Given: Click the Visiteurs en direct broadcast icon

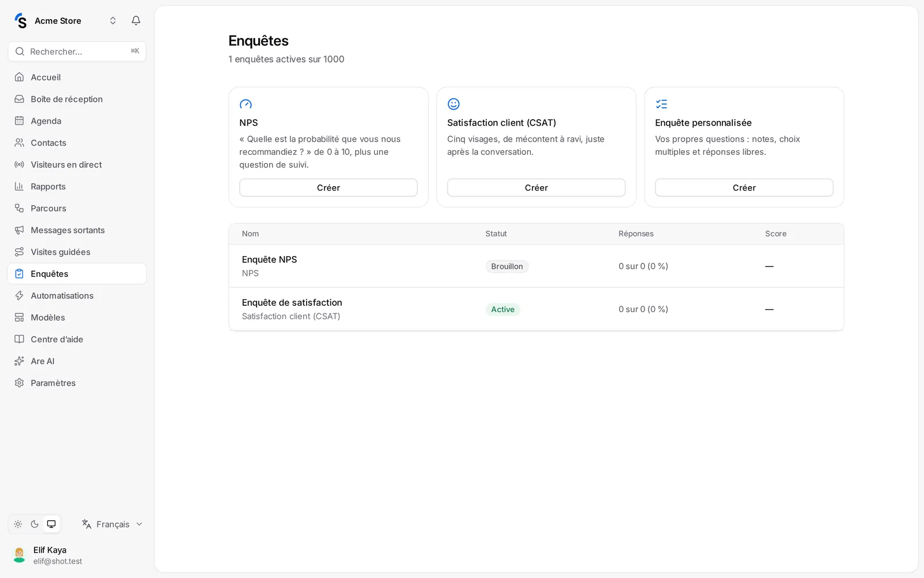Looking at the screenshot, I should pyautogui.click(x=19, y=165).
